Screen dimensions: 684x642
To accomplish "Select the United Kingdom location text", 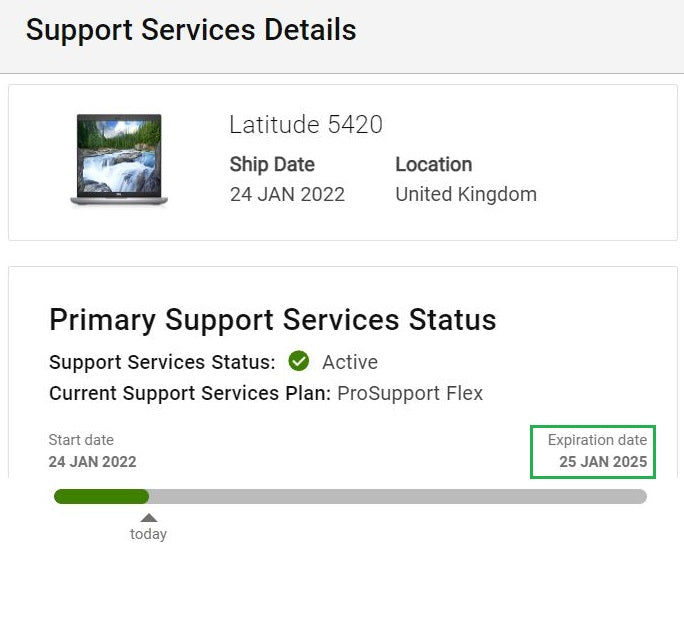I will pos(466,195).
